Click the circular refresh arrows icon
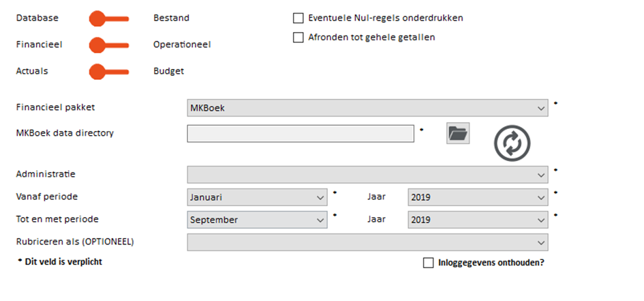Screen dimensions: 644x301 (x=512, y=143)
